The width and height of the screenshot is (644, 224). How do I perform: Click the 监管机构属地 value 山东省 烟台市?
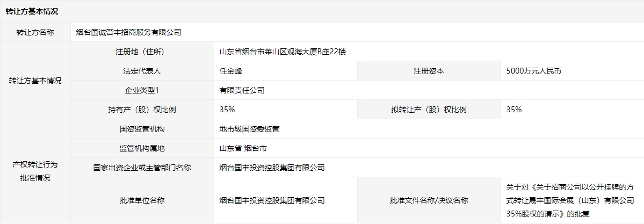click(243, 148)
